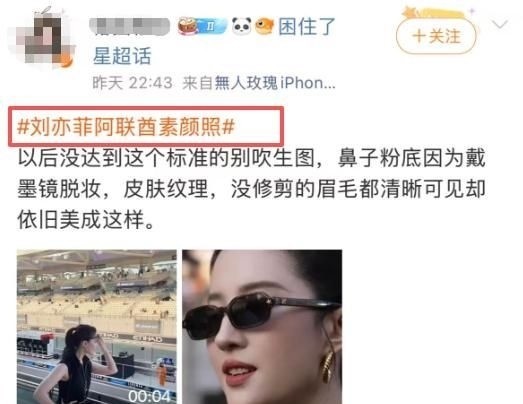Image resolution: width=523 pixels, height=404 pixels.
Task: Tap the orange verified badge on avatar
Action: pos(66,61)
